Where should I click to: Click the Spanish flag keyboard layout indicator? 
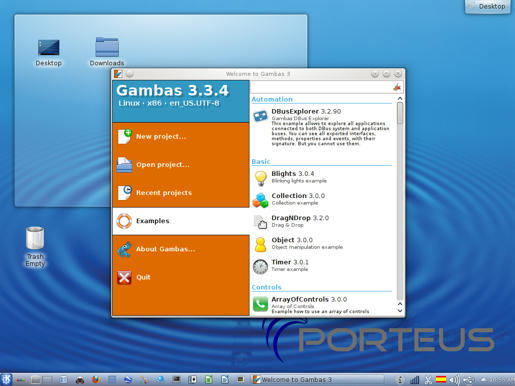click(x=441, y=379)
